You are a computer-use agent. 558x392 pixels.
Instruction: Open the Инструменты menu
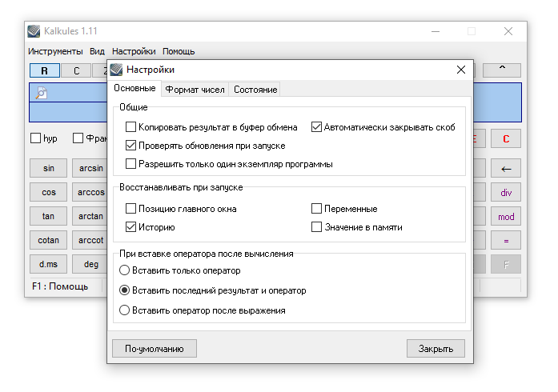coord(55,51)
